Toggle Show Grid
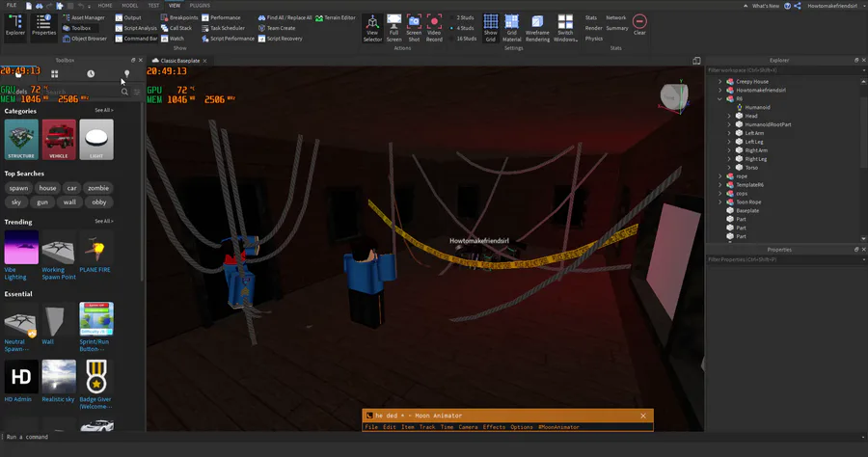868x457 pixels. pos(491,28)
